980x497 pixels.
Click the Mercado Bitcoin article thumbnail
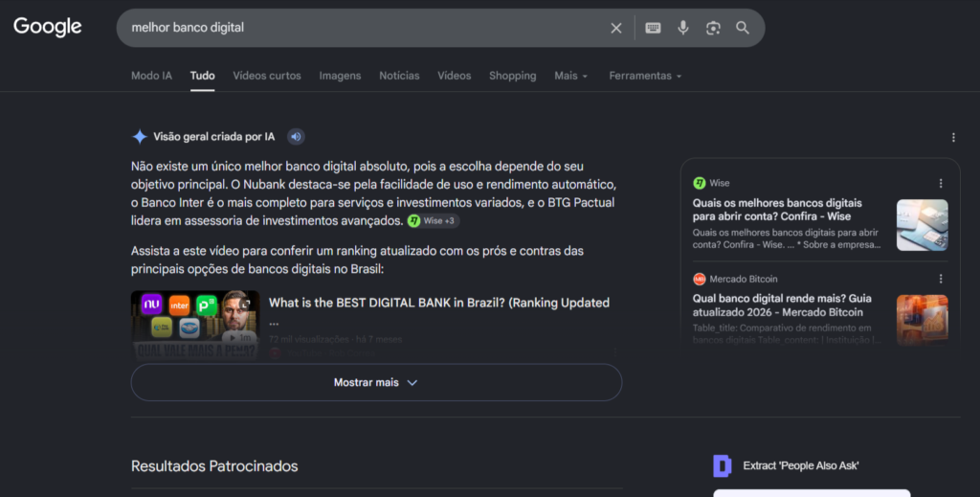922,320
